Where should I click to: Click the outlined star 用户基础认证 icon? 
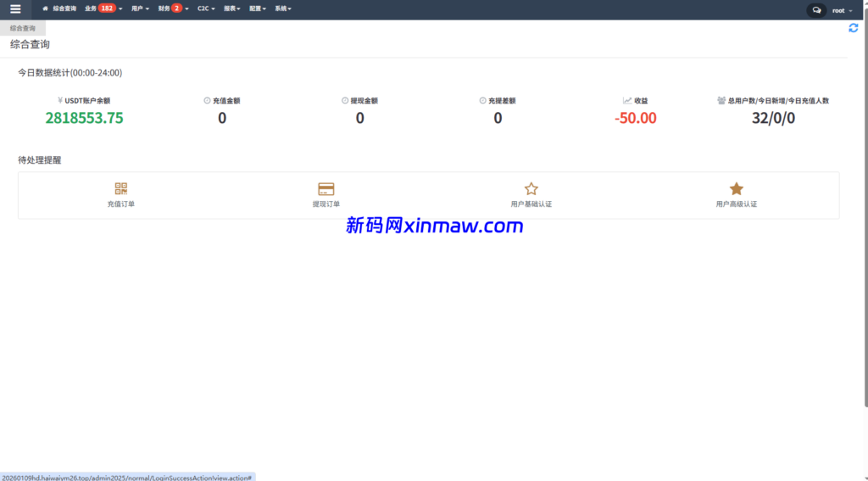(x=531, y=189)
